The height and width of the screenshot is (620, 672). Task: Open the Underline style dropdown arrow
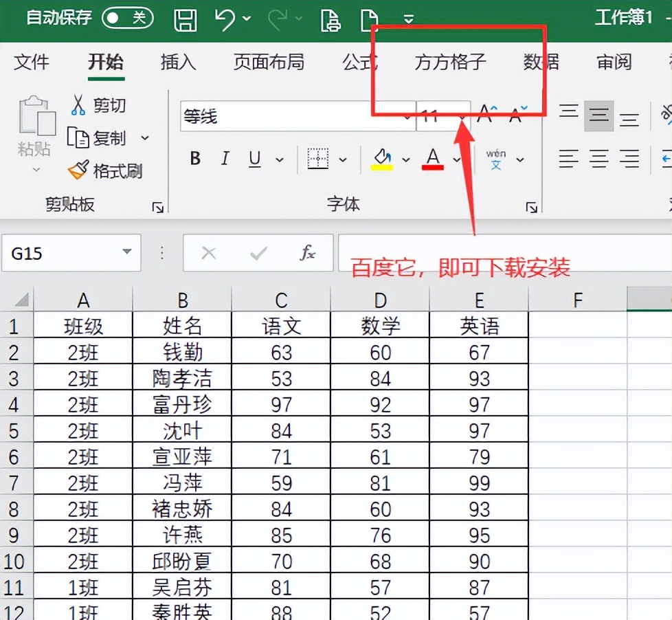280,160
